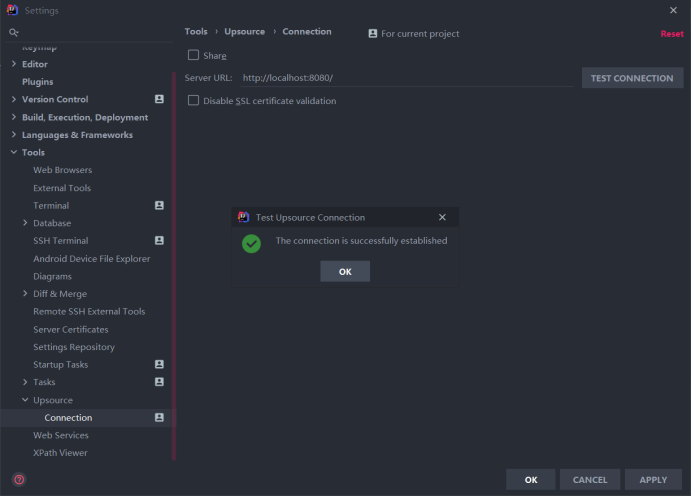
Task: Select SSH Terminal settings
Action: pyautogui.click(x=61, y=241)
